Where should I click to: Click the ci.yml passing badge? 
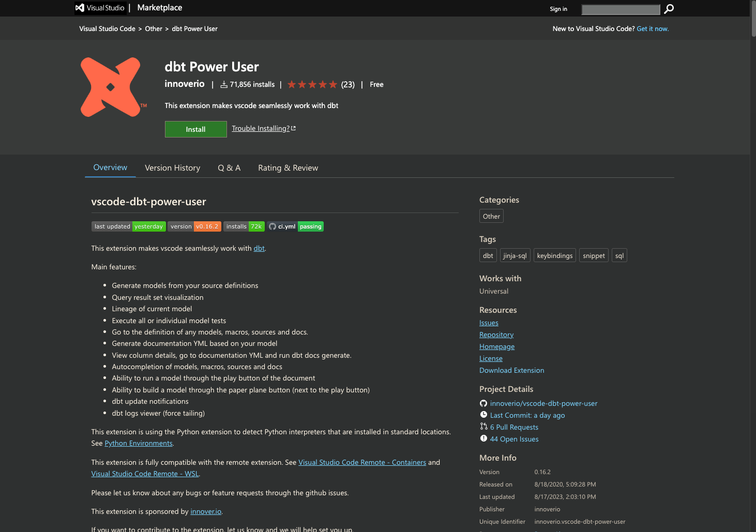point(295,226)
